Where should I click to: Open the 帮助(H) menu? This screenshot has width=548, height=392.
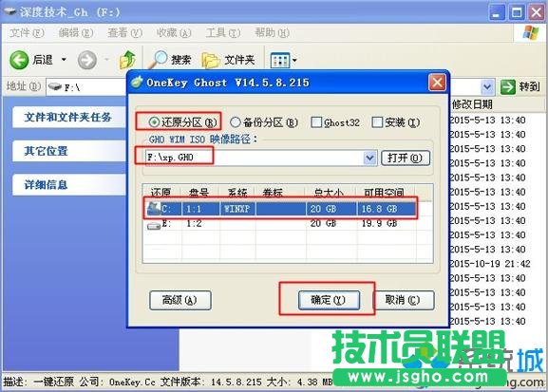(273, 33)
